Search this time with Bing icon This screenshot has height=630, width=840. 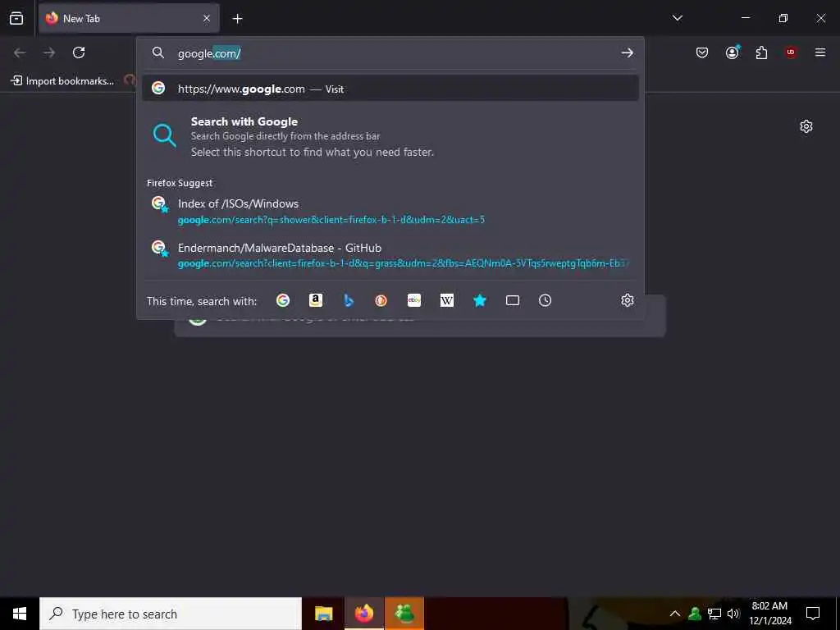pyautogui.click(x=348, y=300)
